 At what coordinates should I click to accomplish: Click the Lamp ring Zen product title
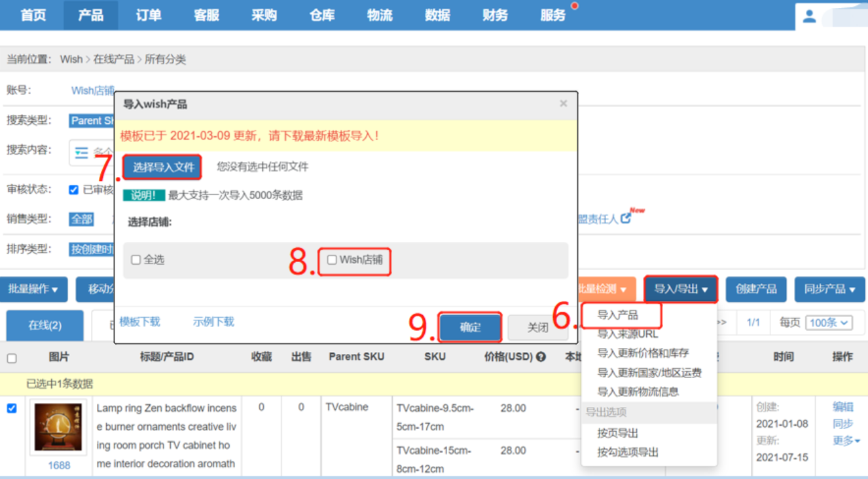click(166, 436)
